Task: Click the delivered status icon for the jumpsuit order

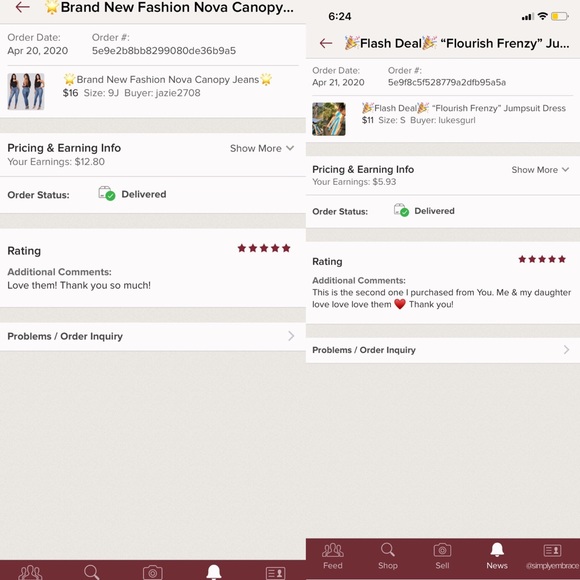Action: point(401,210)
